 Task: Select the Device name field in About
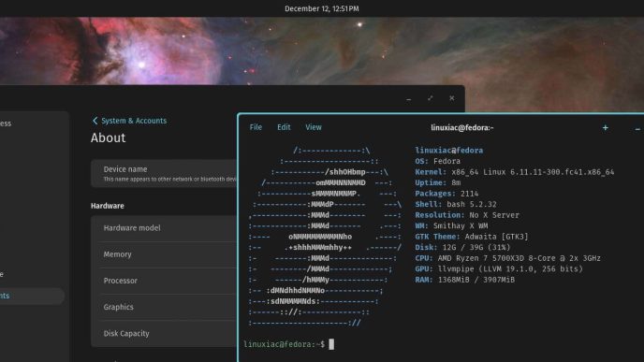pyautogui.click(x=165, y=173)
